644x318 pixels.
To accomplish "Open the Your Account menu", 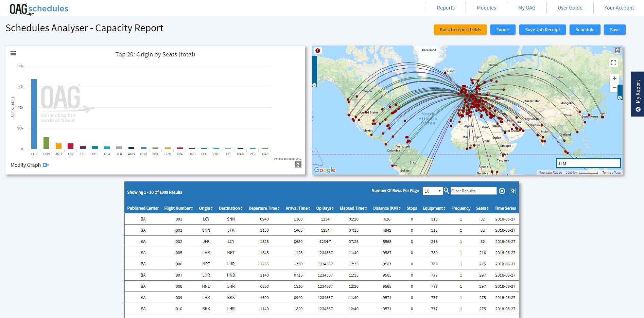I will pyautogui.click(x=619, y=8).
